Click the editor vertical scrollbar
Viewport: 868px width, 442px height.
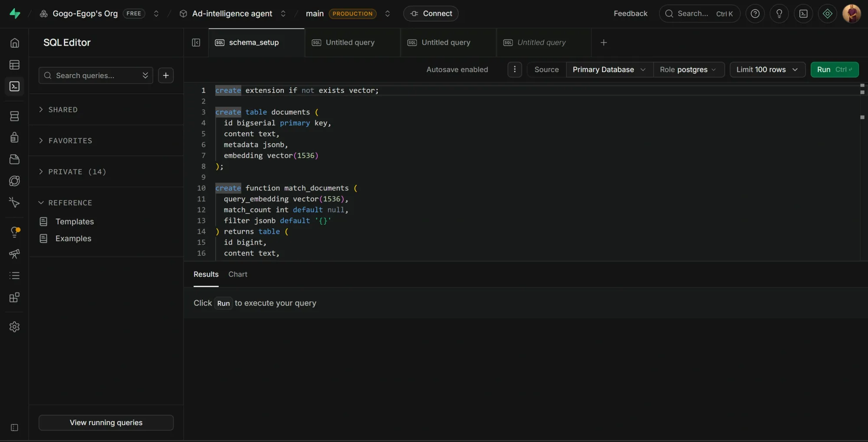[862, 172]
